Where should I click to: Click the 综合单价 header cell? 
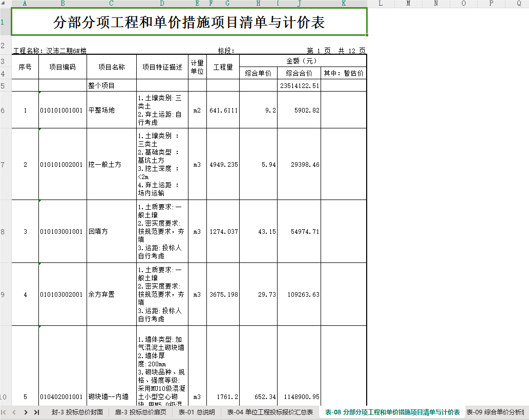(x=259, y=73)
